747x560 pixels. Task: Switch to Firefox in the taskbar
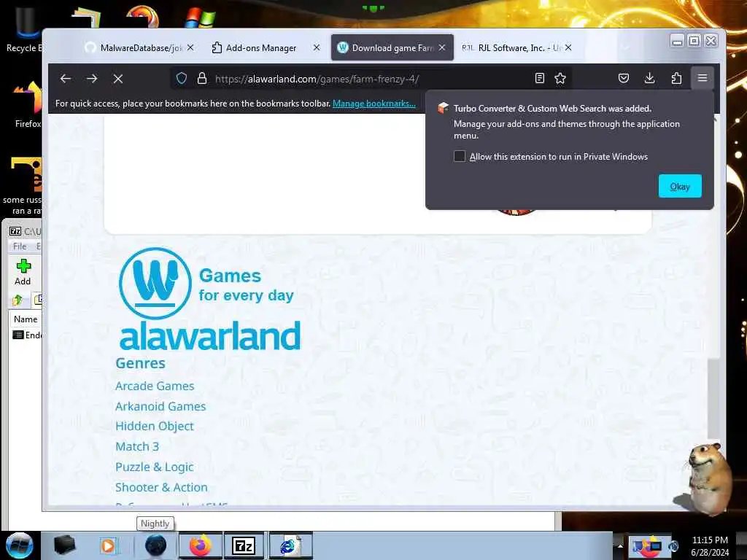pos(201,545)
